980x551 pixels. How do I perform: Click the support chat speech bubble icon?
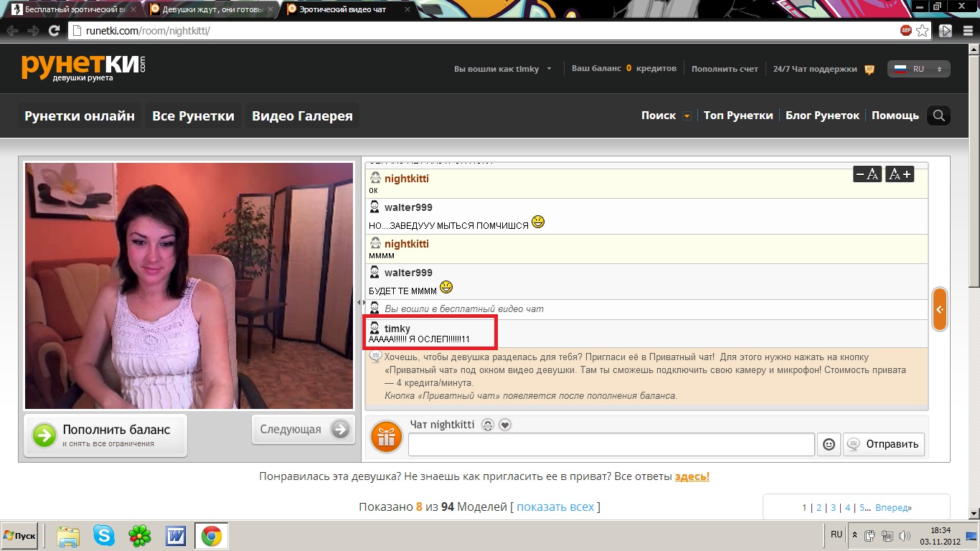coord(870,70)
